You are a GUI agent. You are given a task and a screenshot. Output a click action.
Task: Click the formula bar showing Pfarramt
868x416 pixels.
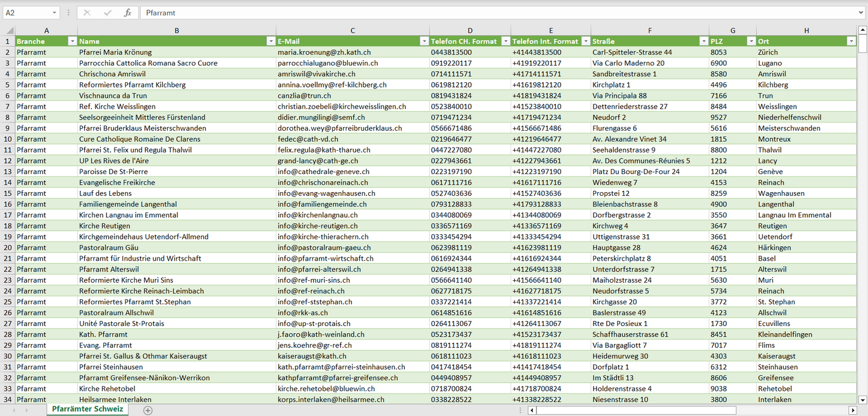[481, 13]
